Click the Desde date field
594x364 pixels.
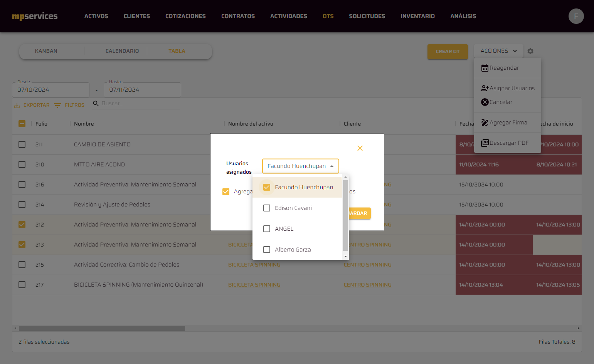[51, 90]
